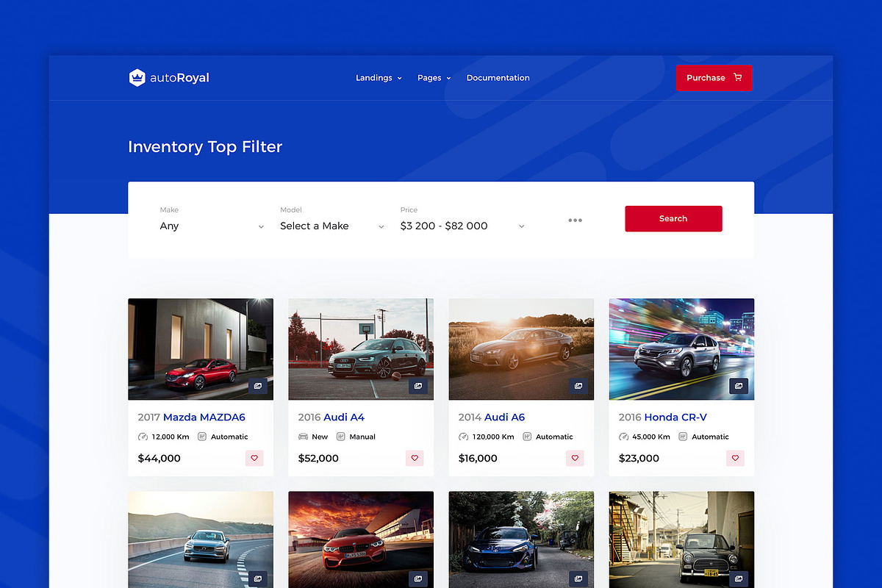View the black mini car alley photo
The height and width of the screenshot is (588, 882).
tap(681, 539)
